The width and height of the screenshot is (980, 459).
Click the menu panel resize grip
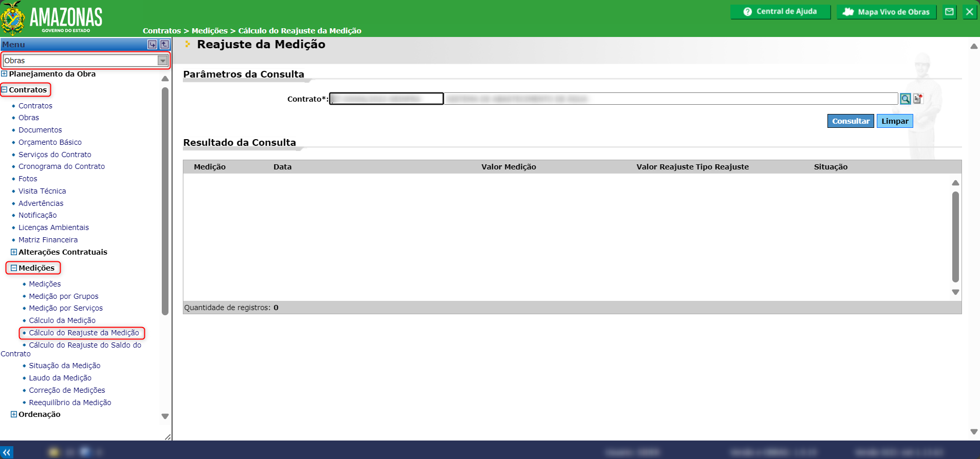click(x=167, y=437)
